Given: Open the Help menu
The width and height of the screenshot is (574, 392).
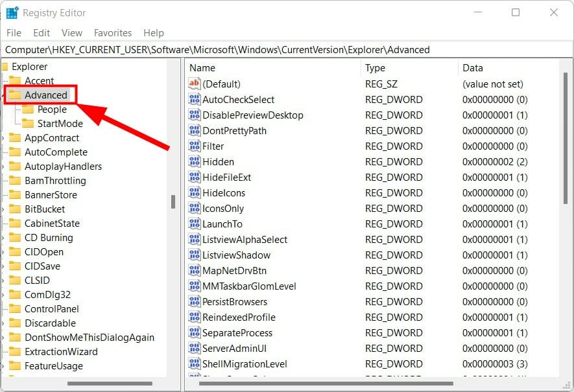Looking at the screenshot, I should [153, 33].
